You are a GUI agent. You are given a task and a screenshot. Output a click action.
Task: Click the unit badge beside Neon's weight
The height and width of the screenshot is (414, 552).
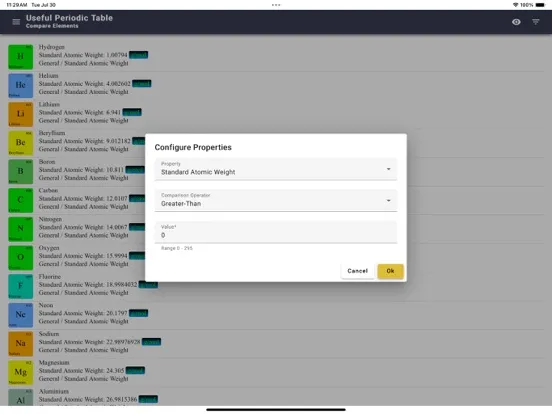coord(138,313)
